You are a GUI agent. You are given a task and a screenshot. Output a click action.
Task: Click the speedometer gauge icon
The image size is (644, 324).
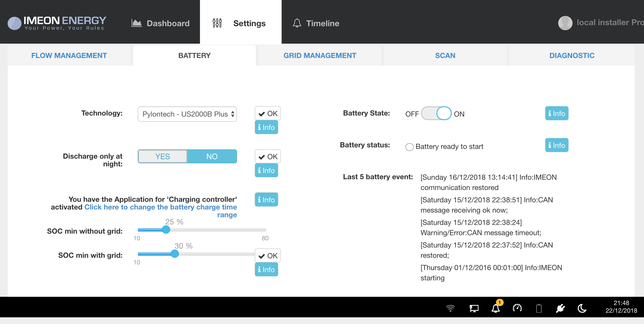(517, 308)
